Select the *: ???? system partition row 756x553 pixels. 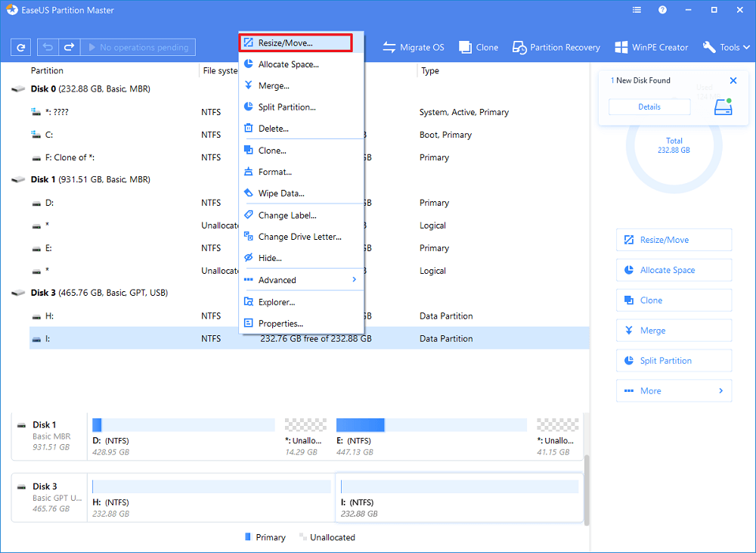click(x=308, y=112)
